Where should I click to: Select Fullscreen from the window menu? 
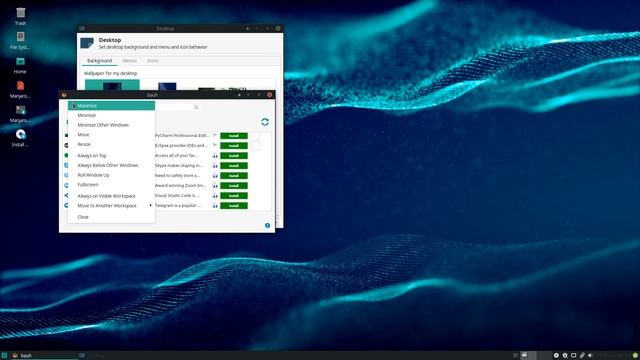(x=111, y=185)
